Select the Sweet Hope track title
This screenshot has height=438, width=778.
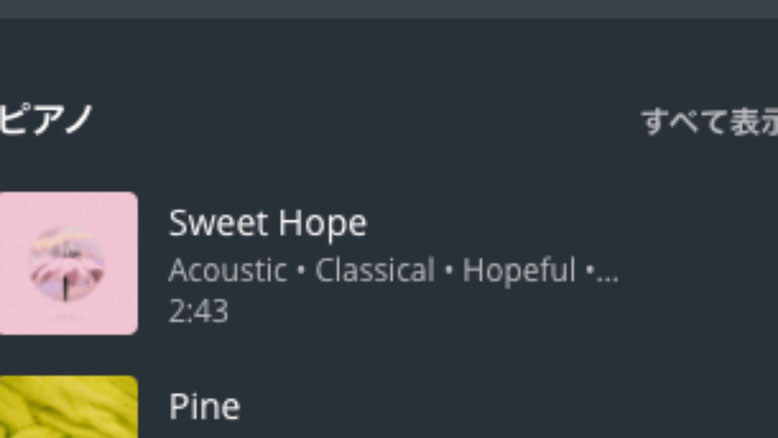268,223
